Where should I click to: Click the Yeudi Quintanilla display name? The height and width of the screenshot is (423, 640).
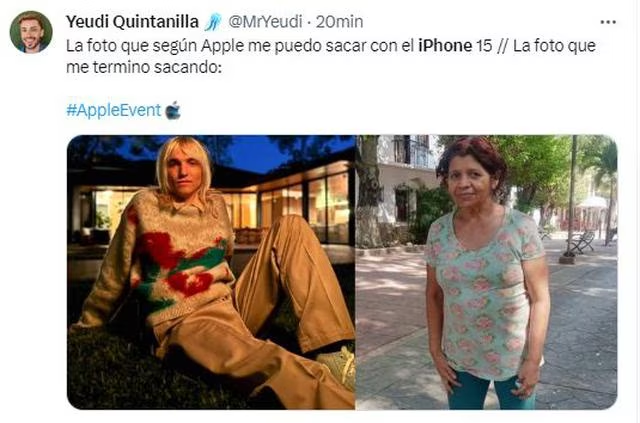pyautogui.click(x=132, y=22)
